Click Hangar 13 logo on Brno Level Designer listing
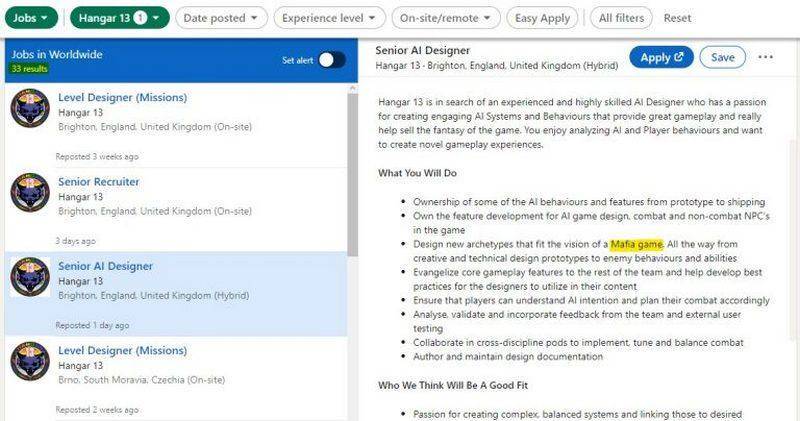Image resolution: width=800 pixels, height=421 pixels. (x=30, y=361)
